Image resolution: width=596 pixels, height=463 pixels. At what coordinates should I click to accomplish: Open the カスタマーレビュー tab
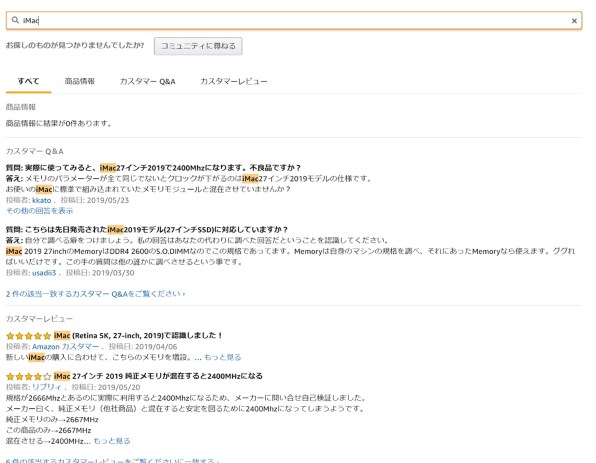234,81
